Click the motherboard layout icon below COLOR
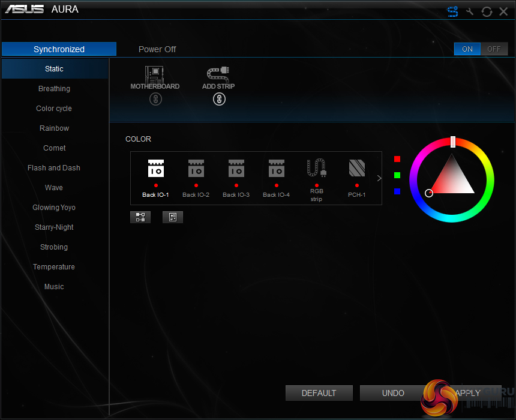The width and height of the screenshot is (516, 420). point(173,217)
